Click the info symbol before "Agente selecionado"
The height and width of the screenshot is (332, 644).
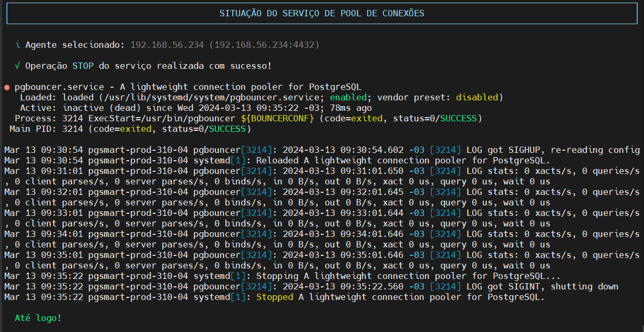tap(17, 45)
